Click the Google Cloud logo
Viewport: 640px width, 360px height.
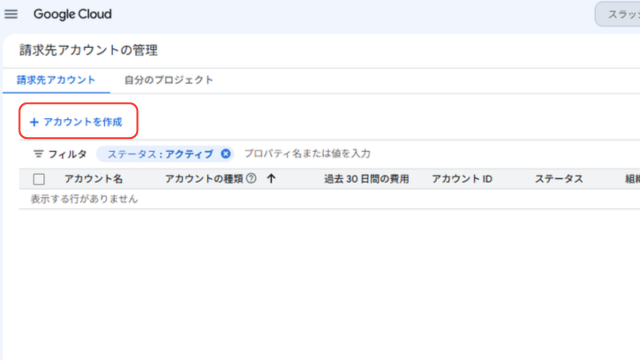click(72, 14)
